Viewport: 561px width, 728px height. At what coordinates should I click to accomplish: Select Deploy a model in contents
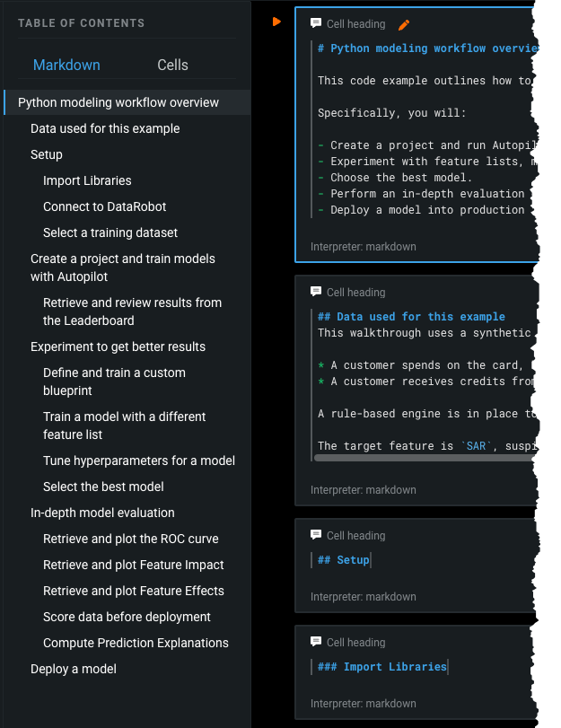tap(74, 669)
